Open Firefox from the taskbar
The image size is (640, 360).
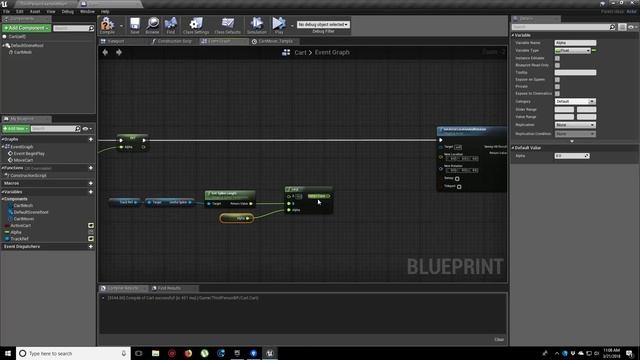click(x=188, y=353)
